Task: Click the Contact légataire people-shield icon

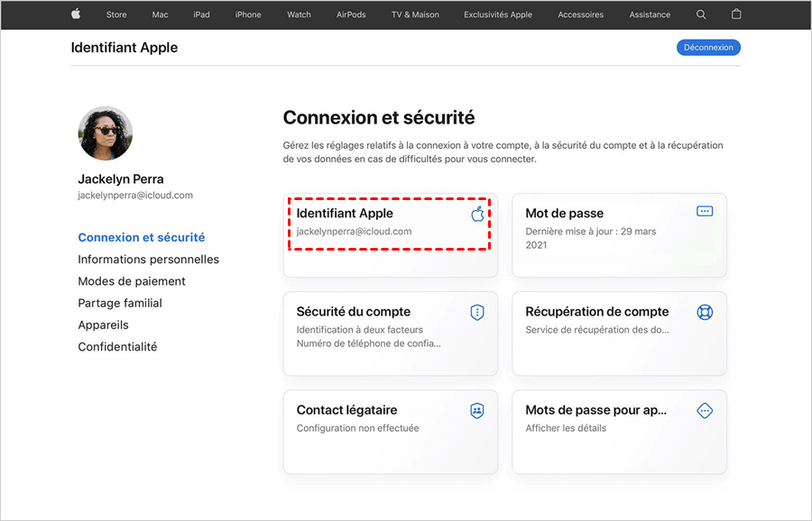Action: tap(477, 410)
